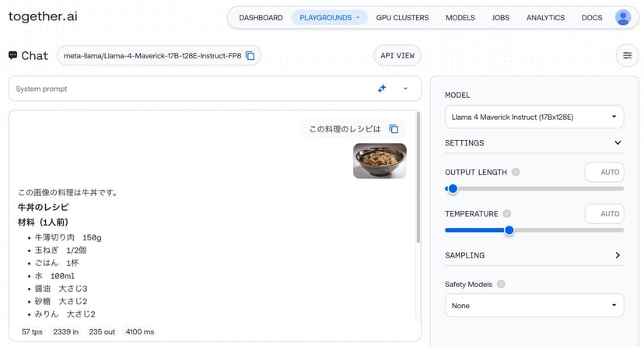The height and width of the screenshot is (347, 644).
Task: Show info for Output Length
Action: 516,173
